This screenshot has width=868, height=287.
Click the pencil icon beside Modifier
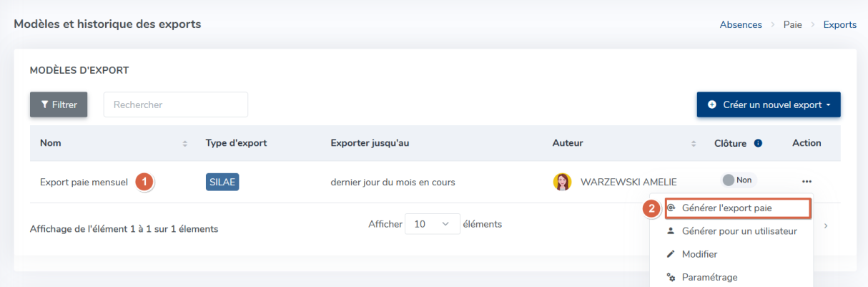coord(671,254)
